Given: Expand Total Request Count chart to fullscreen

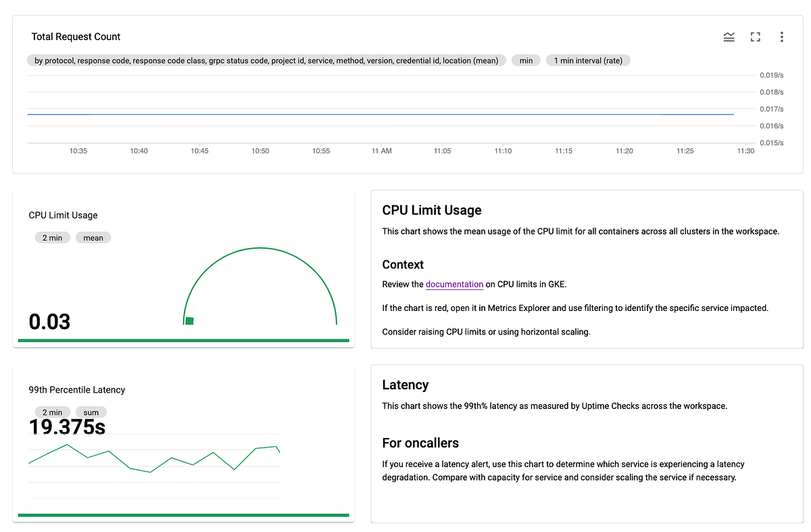Looking at the screenshot, I should [x=755, y=37].
